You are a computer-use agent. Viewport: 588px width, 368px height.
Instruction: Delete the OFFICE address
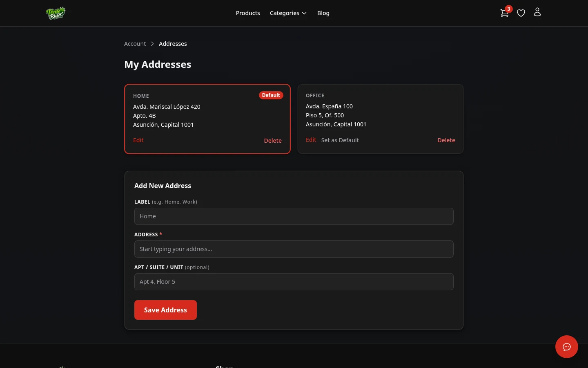point(446,140)
